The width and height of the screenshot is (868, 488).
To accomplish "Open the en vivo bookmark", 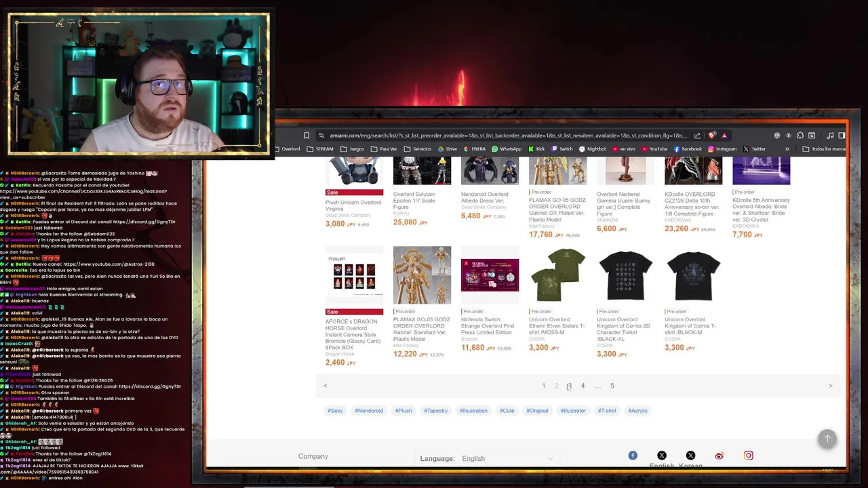I will pos(624,149).
